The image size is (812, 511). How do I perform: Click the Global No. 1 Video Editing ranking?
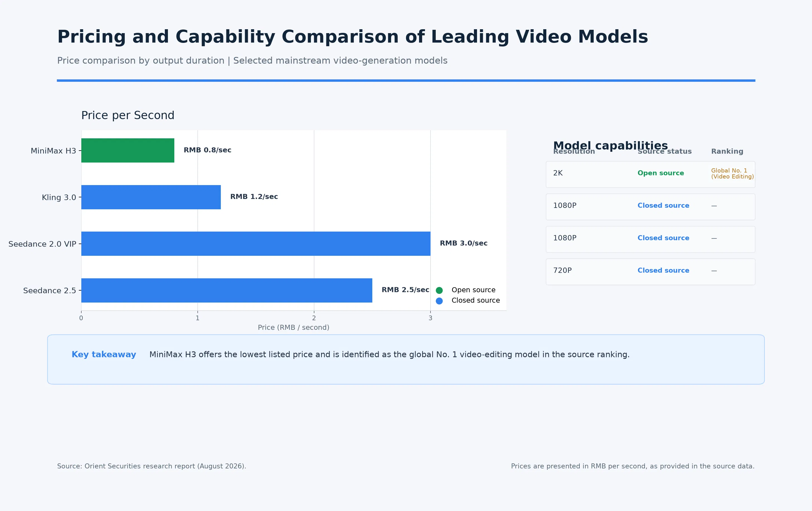click(x=732, y=173)
